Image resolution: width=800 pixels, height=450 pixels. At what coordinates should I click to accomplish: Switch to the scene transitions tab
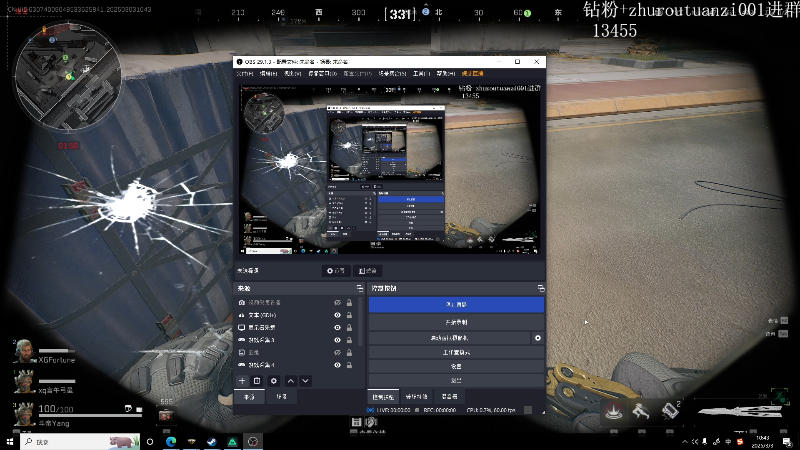(x=416, y=397)
